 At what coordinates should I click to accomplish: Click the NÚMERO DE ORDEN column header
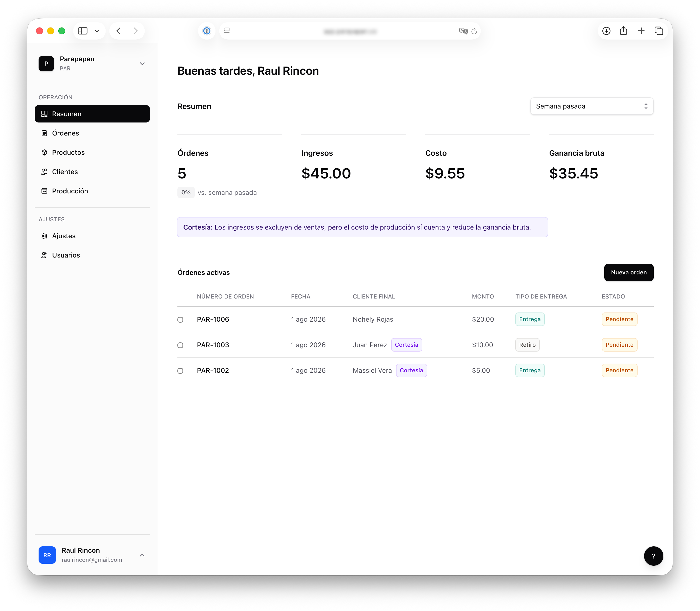point(225,297)
